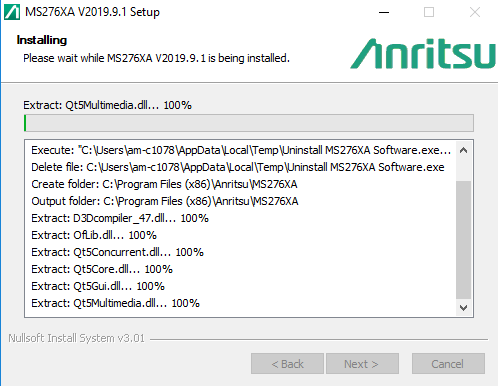Click the log scroll down arrow
Screen dimensions: 498x386
pyautogui.click(x=463, y=307)
